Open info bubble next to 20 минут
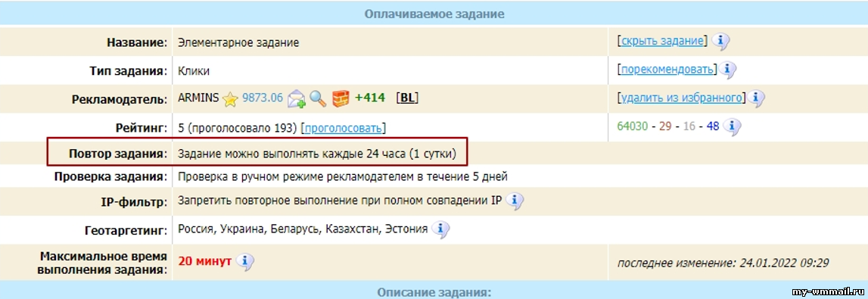The height and width of the screenshot is (299, 868). point(244,261)
